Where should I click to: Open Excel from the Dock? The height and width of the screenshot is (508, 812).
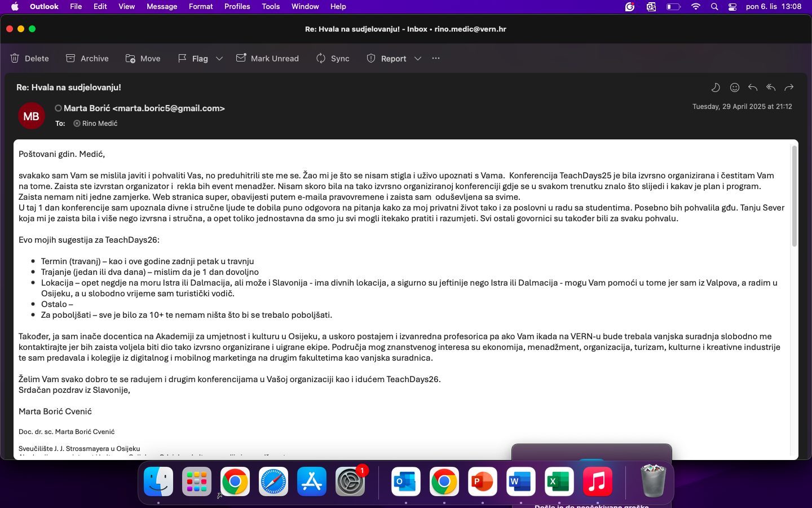(559, 481)
